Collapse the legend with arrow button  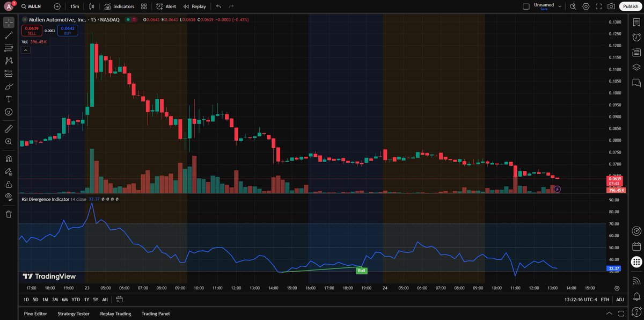click(26, 50)
